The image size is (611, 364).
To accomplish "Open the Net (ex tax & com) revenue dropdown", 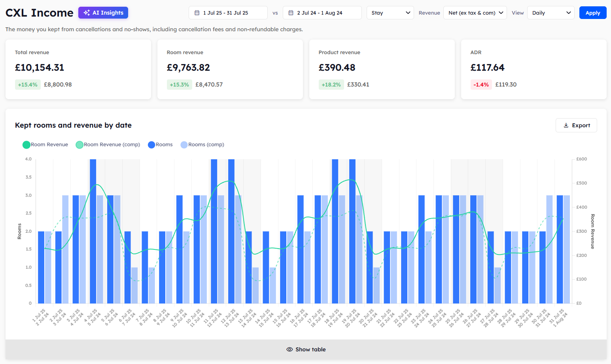I will (x=475, y=13).
